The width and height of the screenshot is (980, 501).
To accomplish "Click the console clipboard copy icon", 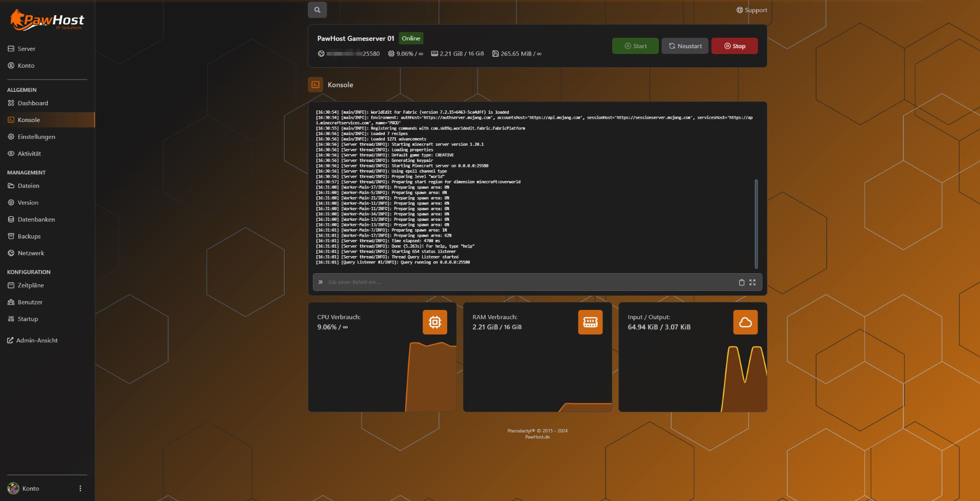I will 741,282.
